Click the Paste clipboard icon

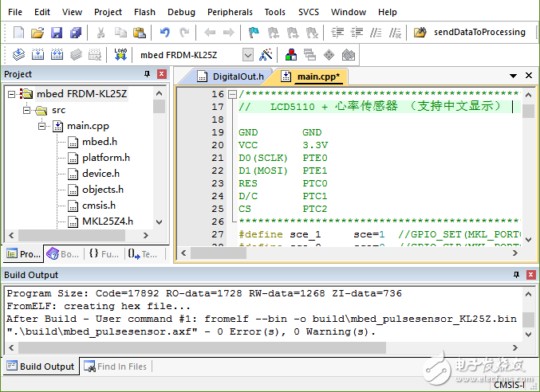[140, 33]
